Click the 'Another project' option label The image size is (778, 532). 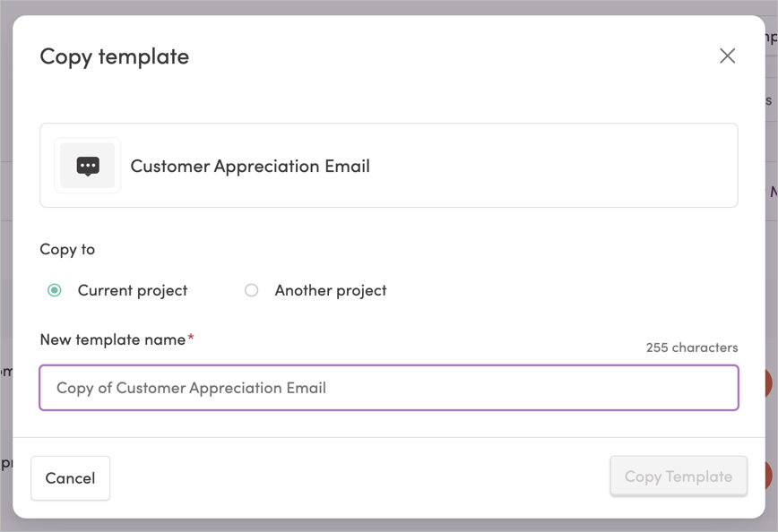[331, 290]
